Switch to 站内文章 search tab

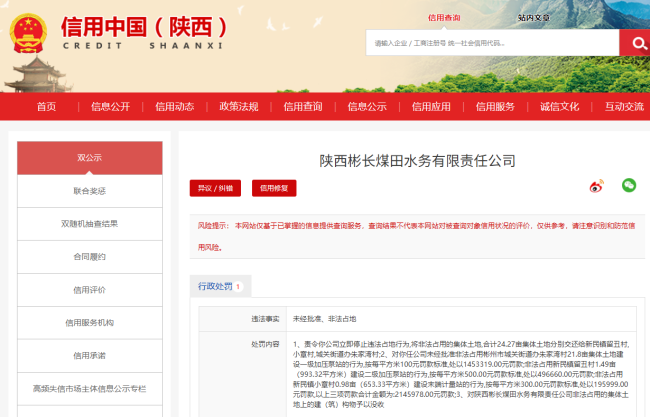coord(534,18)
